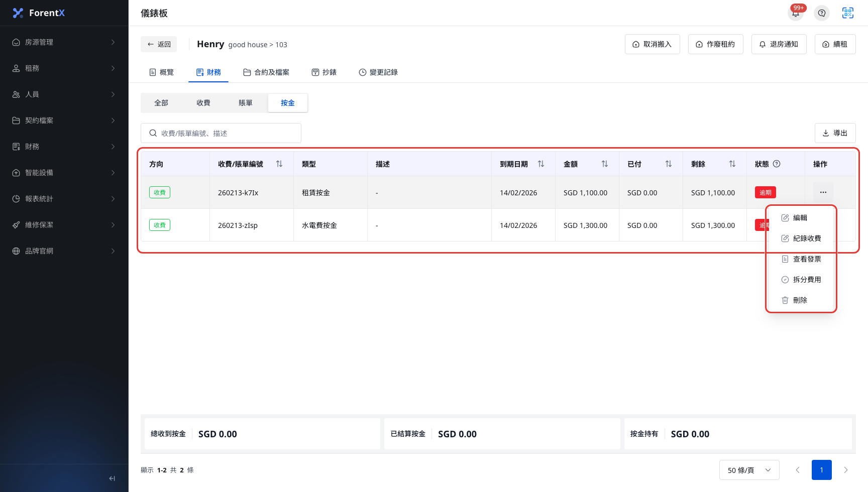Expand the 房源管理 sidebar menu
This screenshot has height=492, width=868.
(x=64, y=42)
